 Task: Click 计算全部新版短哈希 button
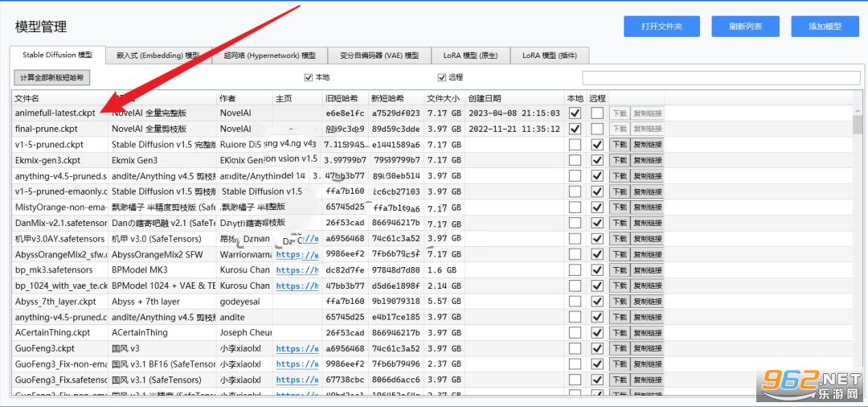51,77
